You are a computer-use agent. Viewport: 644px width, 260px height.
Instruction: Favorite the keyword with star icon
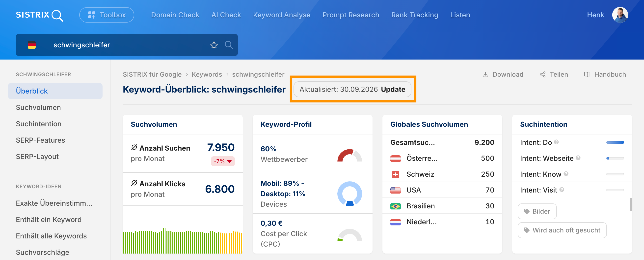coord(214,45)
